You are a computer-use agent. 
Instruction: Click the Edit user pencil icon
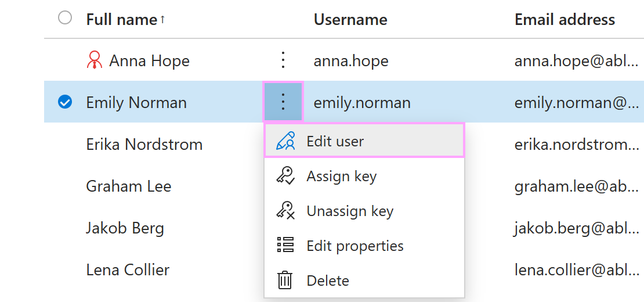(285, 141)
